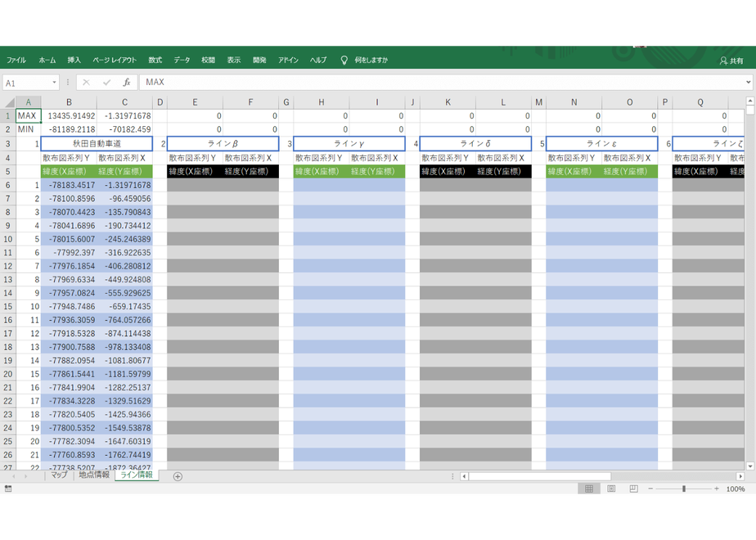Viewport: 756px width, 540px height.
Task: Click the zoom in plus button
Action: click(x=717, y=489)
